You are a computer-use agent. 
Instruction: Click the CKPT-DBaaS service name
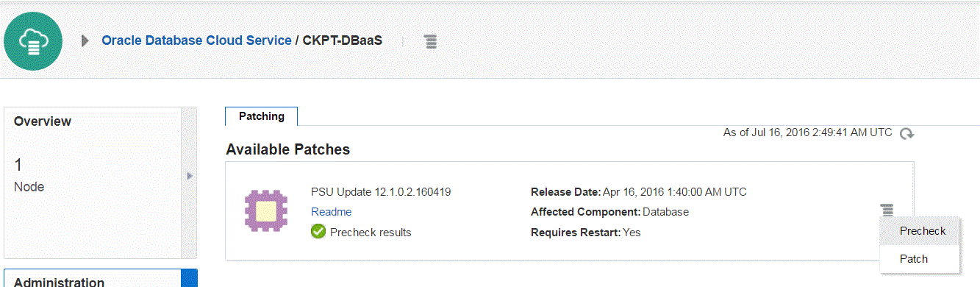click(x=343, y=40)
